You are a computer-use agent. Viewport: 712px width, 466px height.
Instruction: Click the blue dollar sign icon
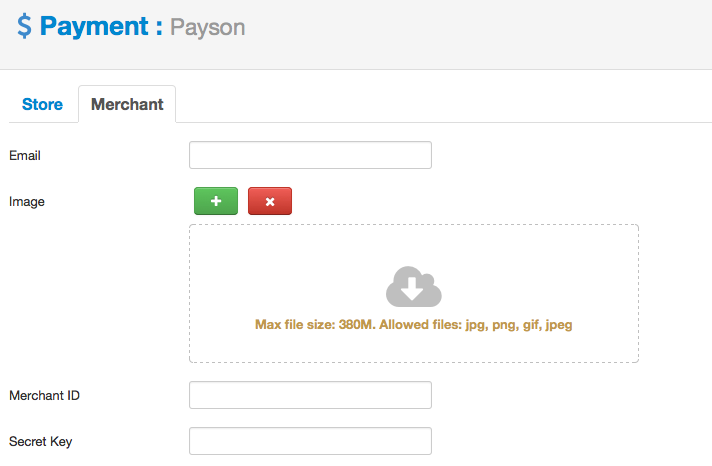click(x=25, y=26)
